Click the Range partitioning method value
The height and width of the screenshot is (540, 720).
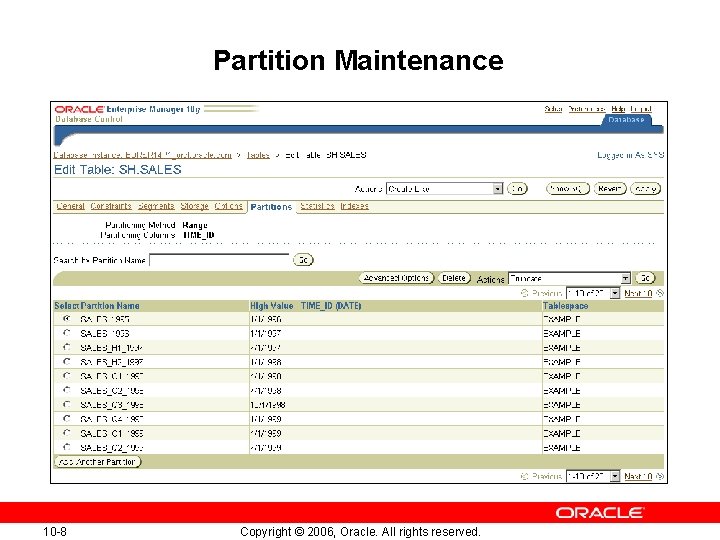point(195,225)
